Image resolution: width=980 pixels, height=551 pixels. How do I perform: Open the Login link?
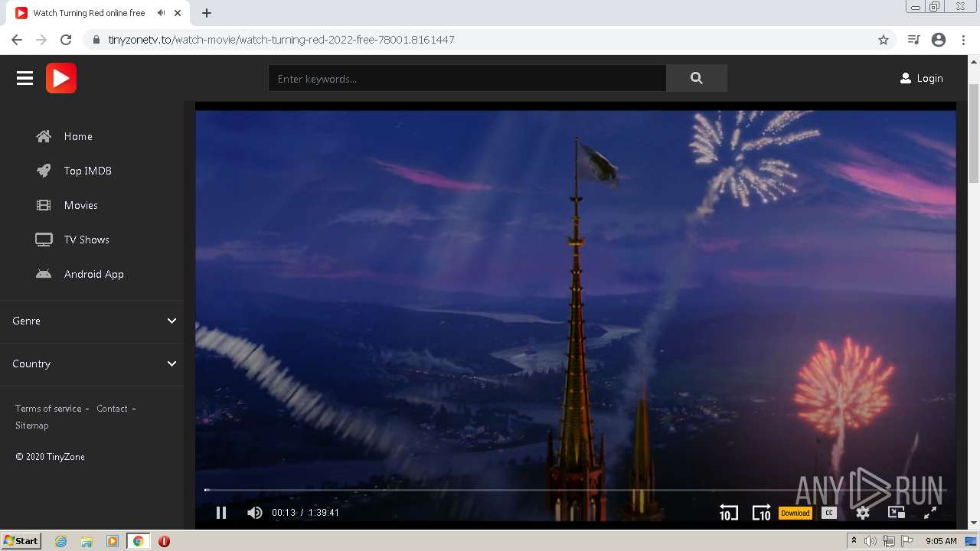[x=921, y=78]
